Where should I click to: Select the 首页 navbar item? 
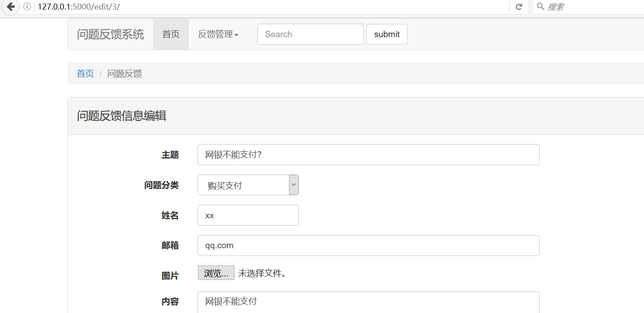[171, 34]
